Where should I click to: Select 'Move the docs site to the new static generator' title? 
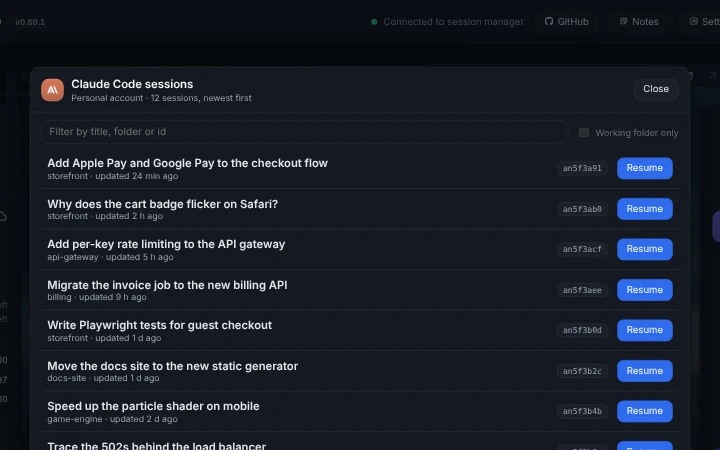tap(173, 366)
